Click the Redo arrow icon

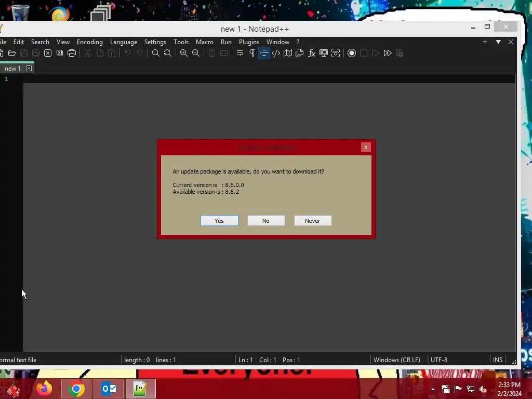pyautogui.click(x=139, y=53)
